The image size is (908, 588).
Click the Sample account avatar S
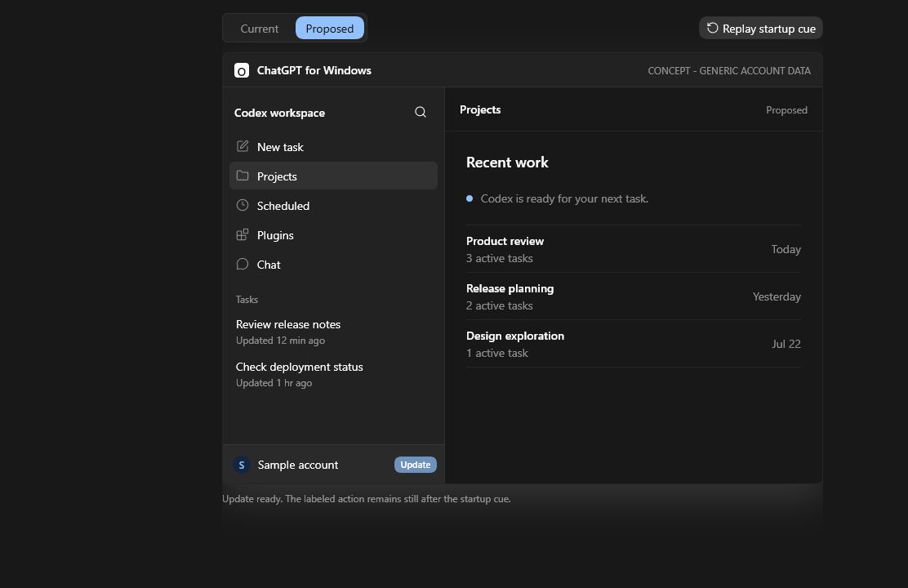pyautogui.click(x=242, y=465)
